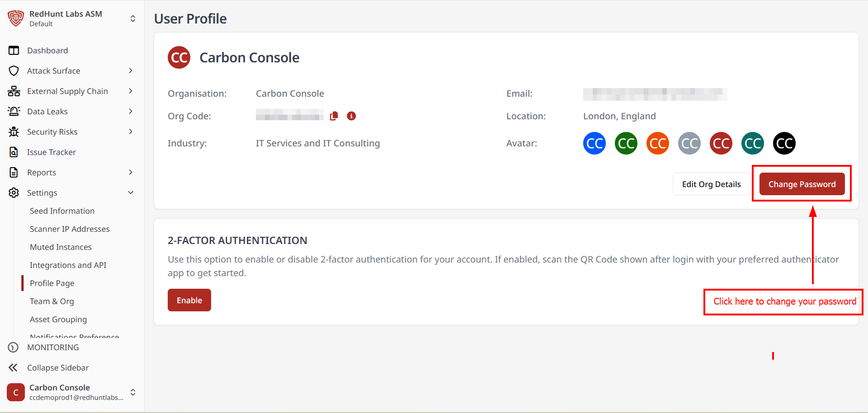Screen dimensions: 868x413
Task: Open the RedHunt Labs ASM workspace switcher
Action: click(x=133, y=19)
